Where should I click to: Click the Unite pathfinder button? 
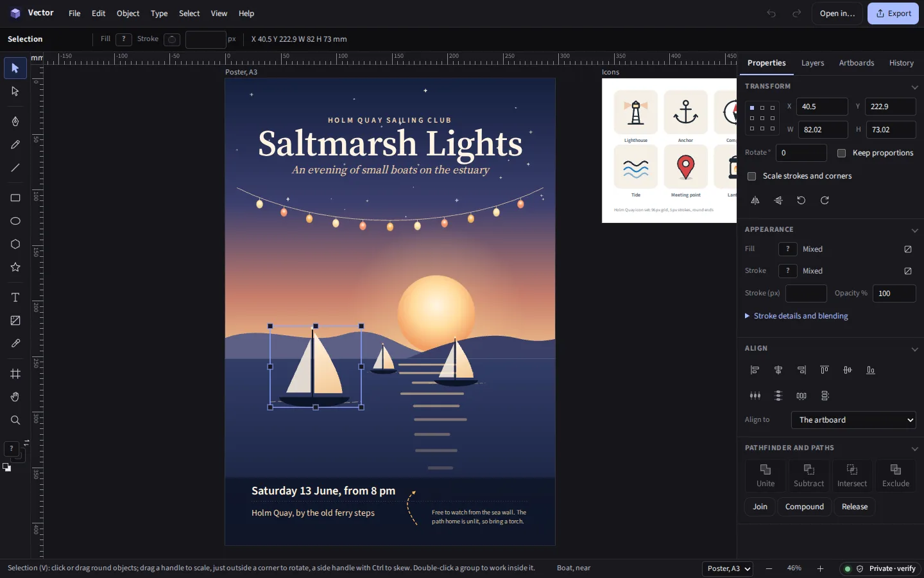click(766, 476)
